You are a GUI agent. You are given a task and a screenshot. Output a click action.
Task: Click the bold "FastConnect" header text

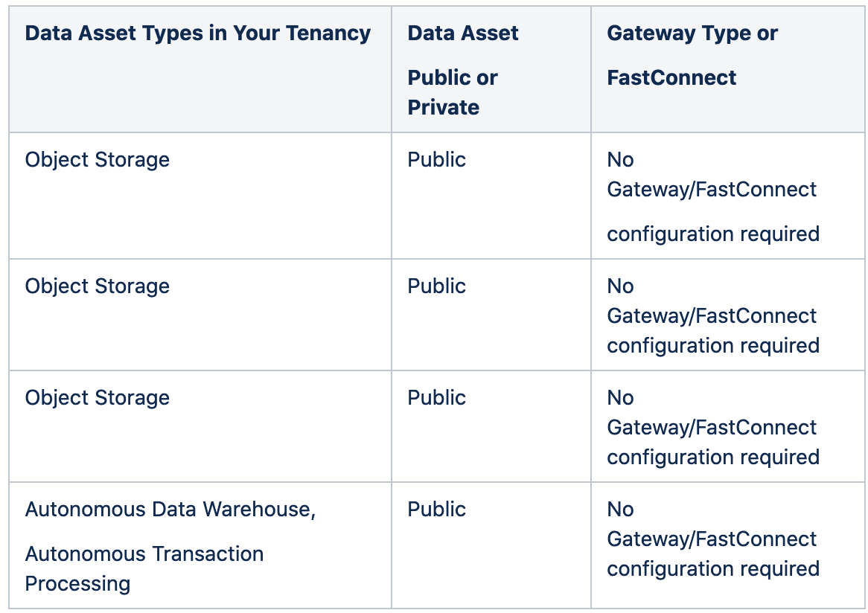pos(671,78)
